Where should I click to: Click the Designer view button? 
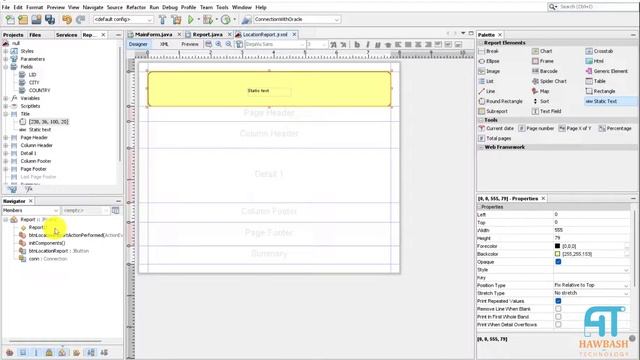[138, 44]
